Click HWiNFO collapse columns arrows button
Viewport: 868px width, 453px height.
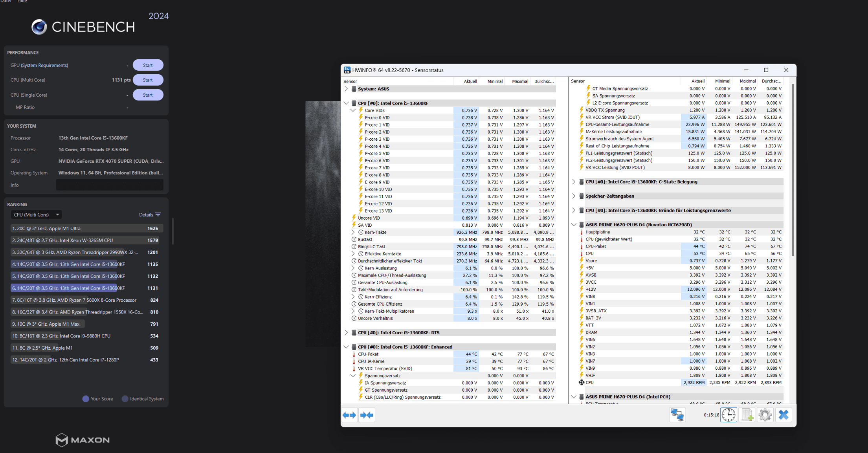[367, 415]
